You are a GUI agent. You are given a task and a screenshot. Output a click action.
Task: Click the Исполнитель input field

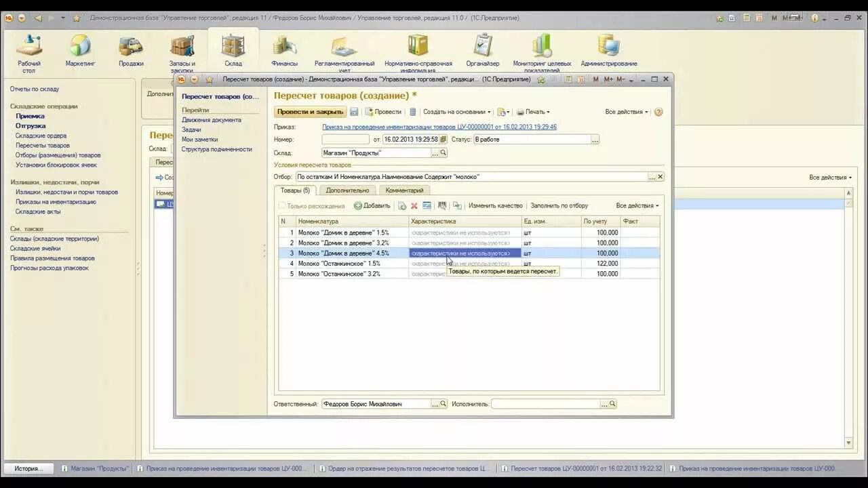pos(545,404)
